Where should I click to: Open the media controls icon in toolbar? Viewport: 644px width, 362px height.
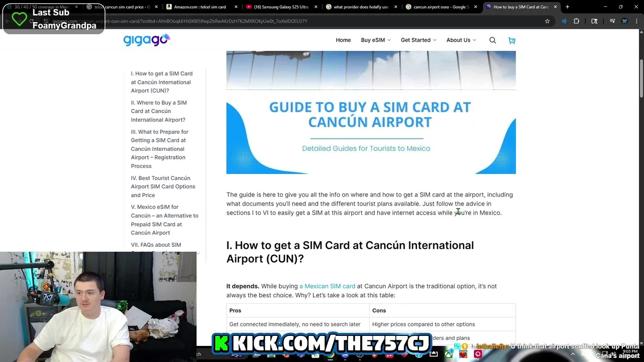[x=612, y=21]
